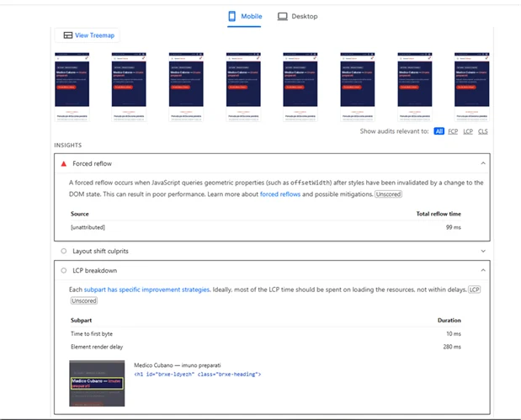Click the Medico Cubano element label
Screen dimensions: 521x420
point(178,365)
